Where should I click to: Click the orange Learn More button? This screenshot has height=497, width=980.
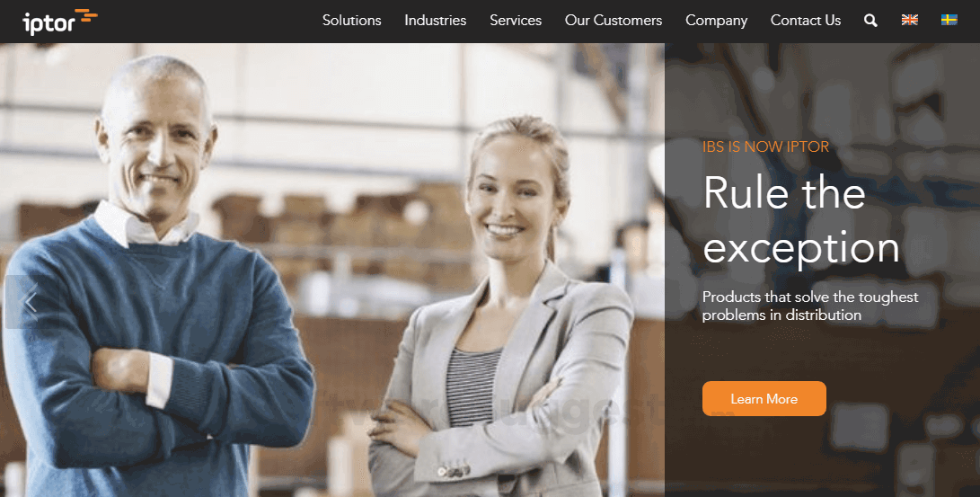[x=764, y=399]
